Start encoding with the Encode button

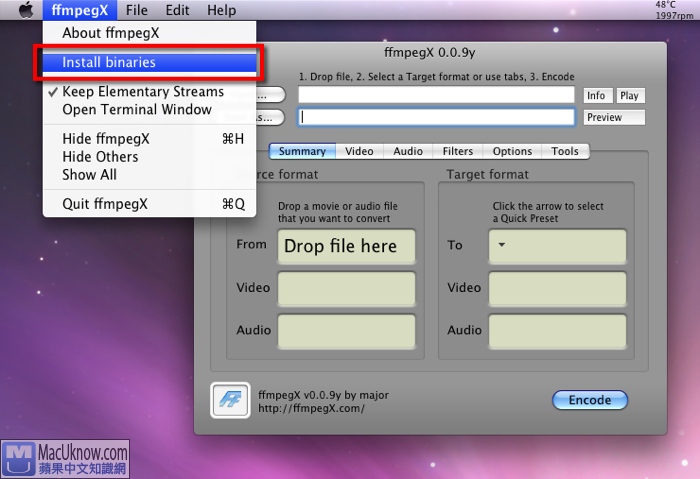590,400
